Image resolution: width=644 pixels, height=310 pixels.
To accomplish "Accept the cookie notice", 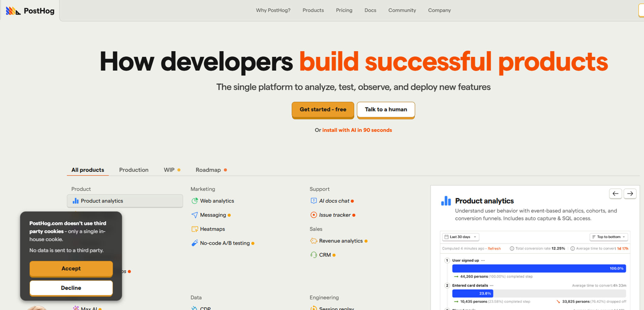I will click(71, 268).
